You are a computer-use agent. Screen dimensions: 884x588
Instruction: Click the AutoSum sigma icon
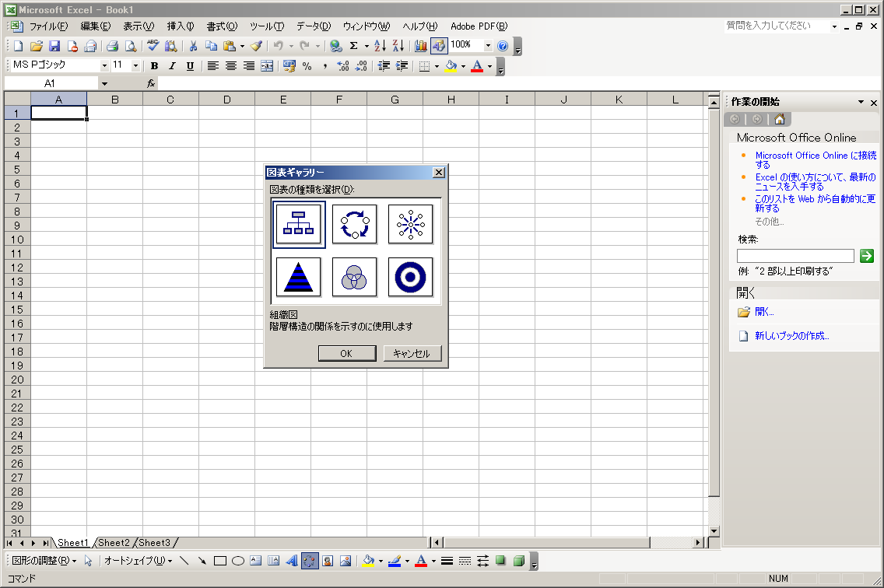(354, 46)
